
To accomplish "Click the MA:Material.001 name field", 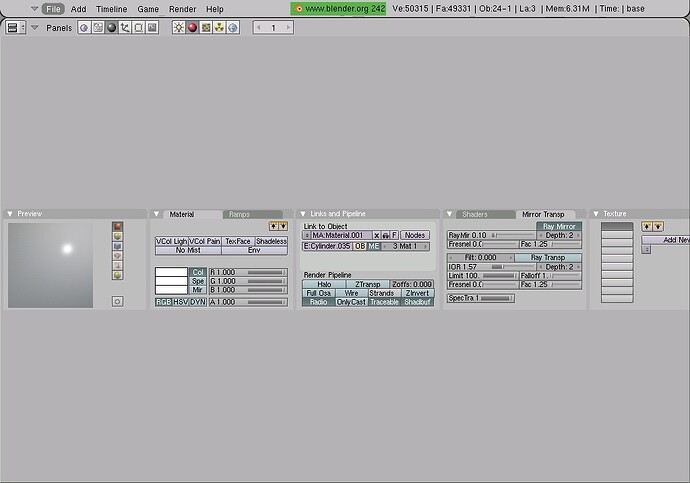I will pyautogui.click(x=341, y=235).
